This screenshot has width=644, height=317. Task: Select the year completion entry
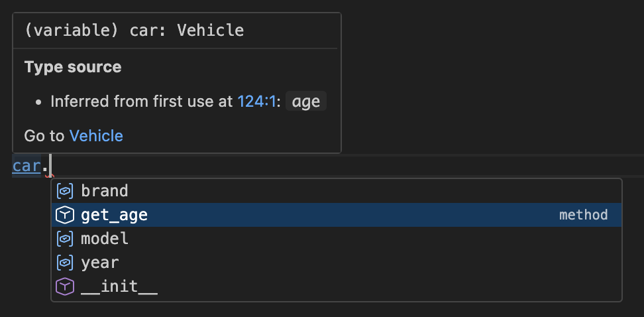[x=99, y=263]
